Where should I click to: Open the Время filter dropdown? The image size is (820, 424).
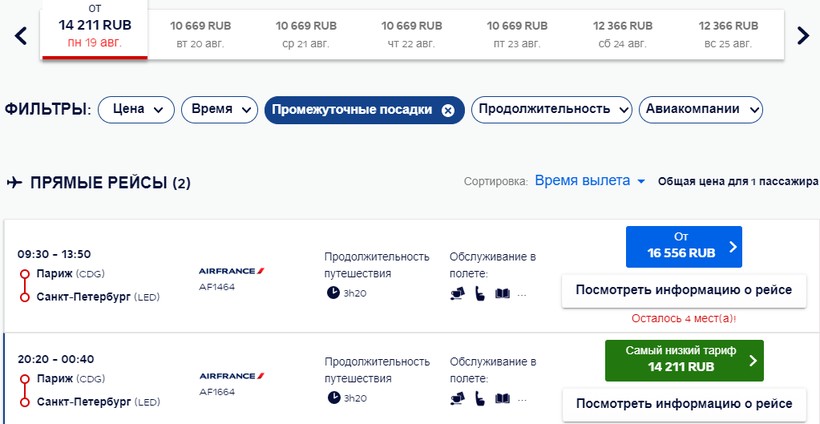[x=219, y=110]
